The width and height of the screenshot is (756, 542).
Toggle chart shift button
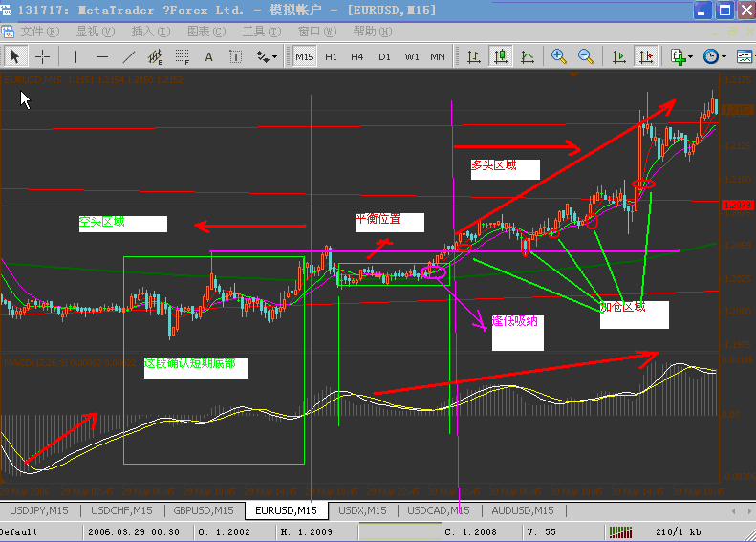coord(646,57)
